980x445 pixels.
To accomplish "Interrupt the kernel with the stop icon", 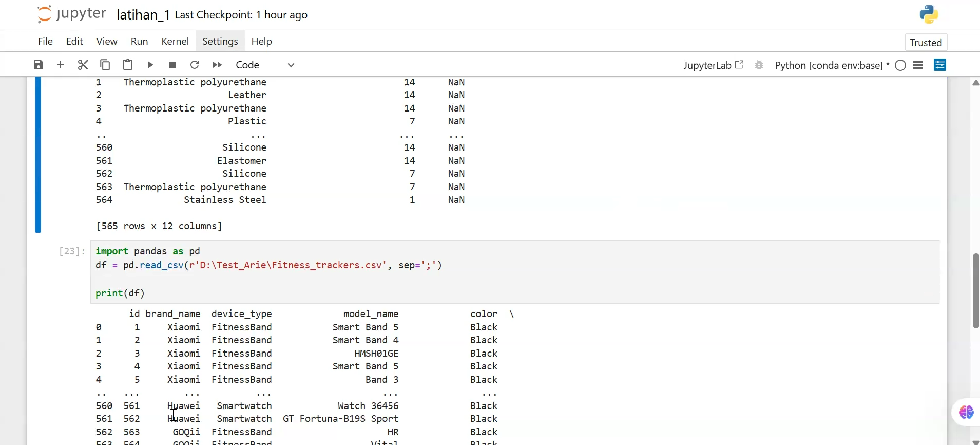I will click(172, 65).
